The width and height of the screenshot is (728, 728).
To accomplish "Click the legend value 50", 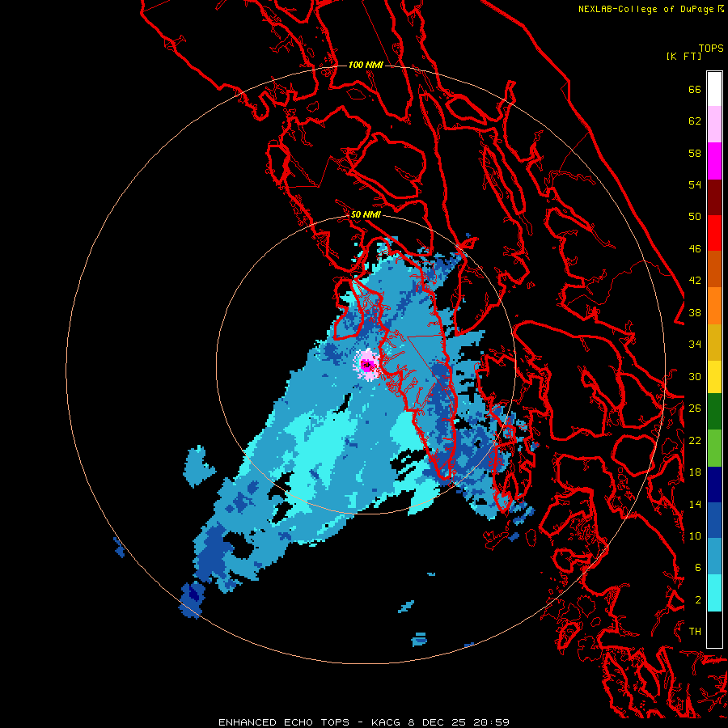I will click(695, 217).
